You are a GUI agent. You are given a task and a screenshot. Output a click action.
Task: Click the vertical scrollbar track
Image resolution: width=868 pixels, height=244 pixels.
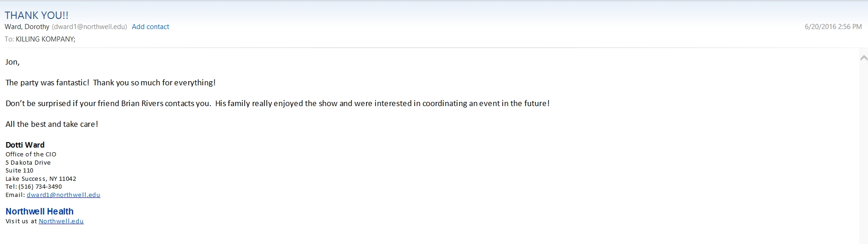(863, 152)
